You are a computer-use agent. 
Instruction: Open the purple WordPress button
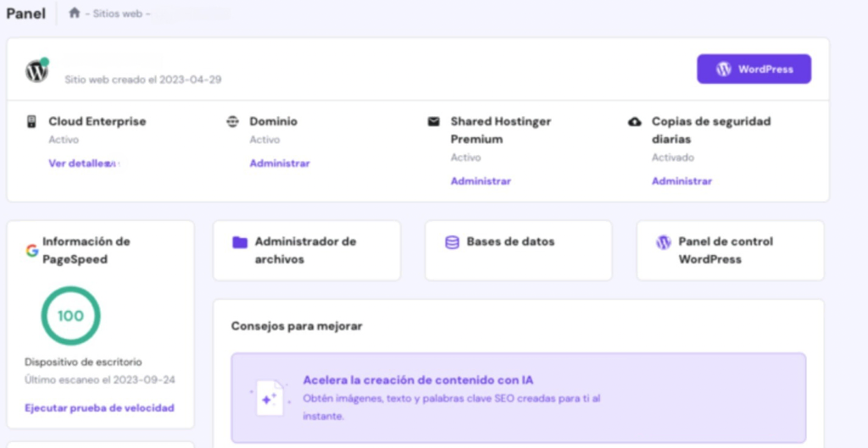pos(754,69)
